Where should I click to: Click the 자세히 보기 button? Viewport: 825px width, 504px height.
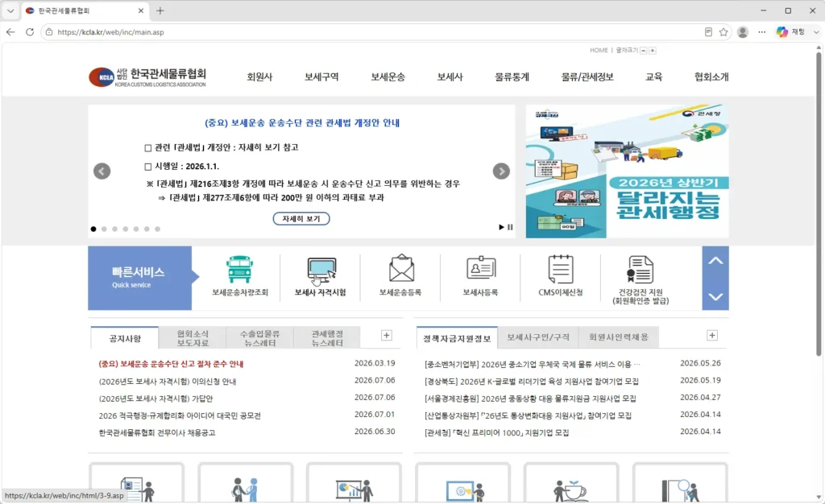click(x=301, y=219)
